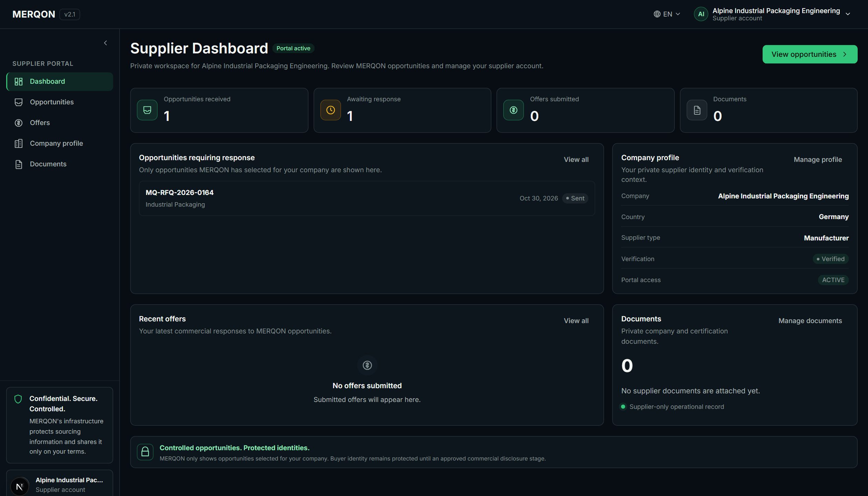Viewport: 868px width, 496px height.
Task: Click the lock icon in the footer banner
Action: click(145, 452)
